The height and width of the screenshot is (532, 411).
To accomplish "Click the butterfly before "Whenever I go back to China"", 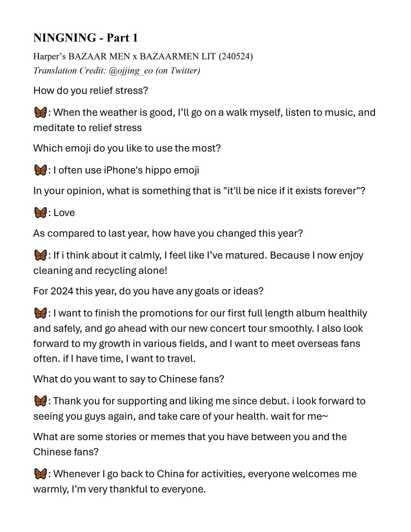I will tap(40, 474).
